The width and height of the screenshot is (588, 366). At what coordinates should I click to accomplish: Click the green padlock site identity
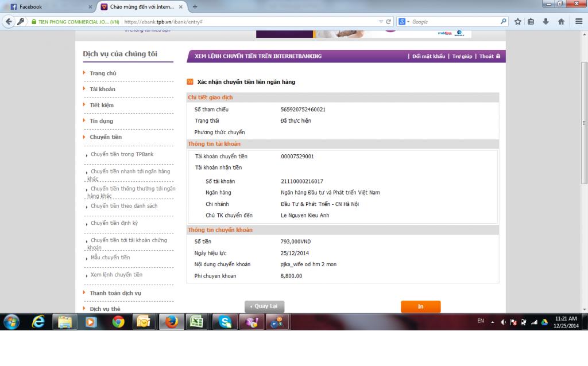point(34,22)
